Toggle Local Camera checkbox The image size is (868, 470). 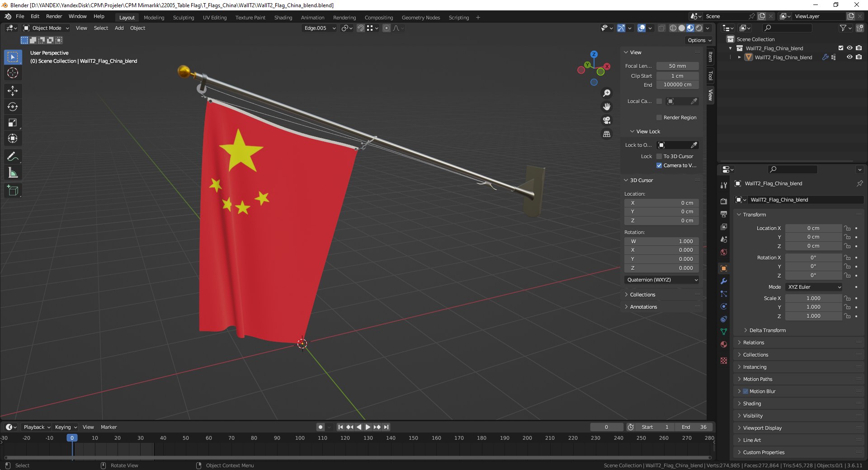point(659,101)
